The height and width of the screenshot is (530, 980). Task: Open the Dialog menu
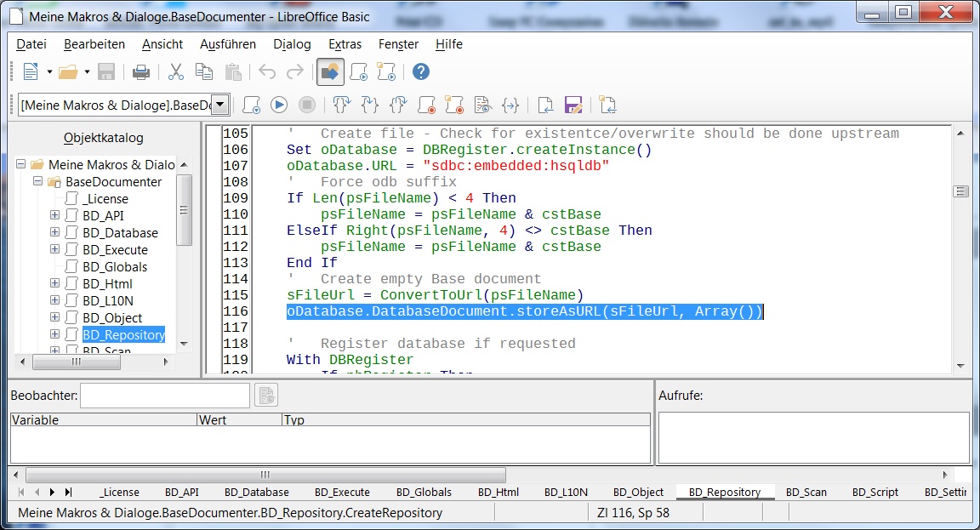(x=292, y=44)
